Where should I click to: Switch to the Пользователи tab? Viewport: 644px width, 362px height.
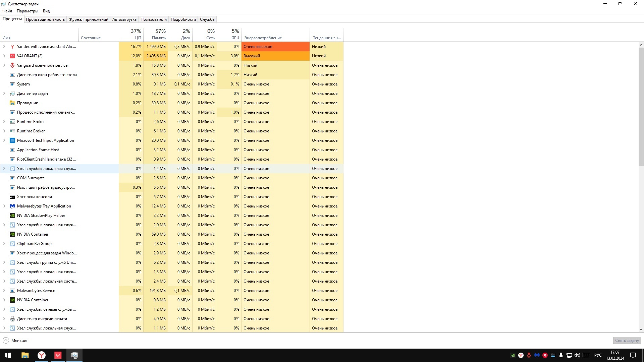click(154, 19)
